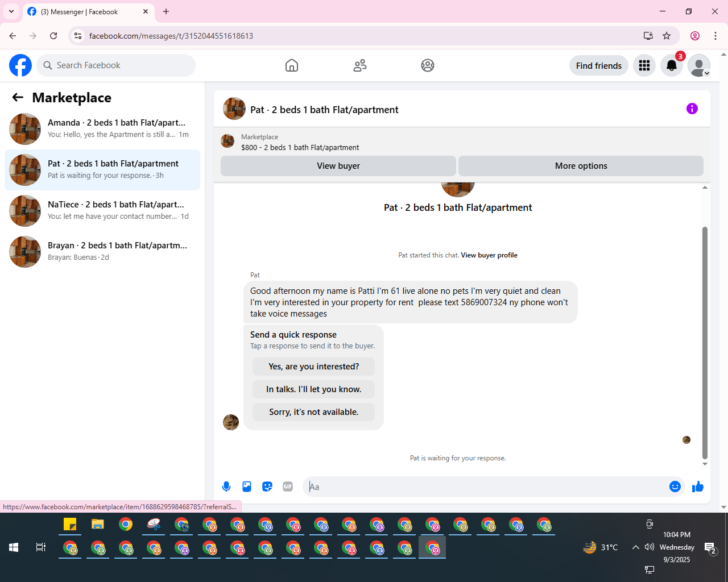The width and height of the screenshot is (728, 582).
Task: Open the Facebook menu grid icon
Action: pyautogui.click(x=644, y=65)
